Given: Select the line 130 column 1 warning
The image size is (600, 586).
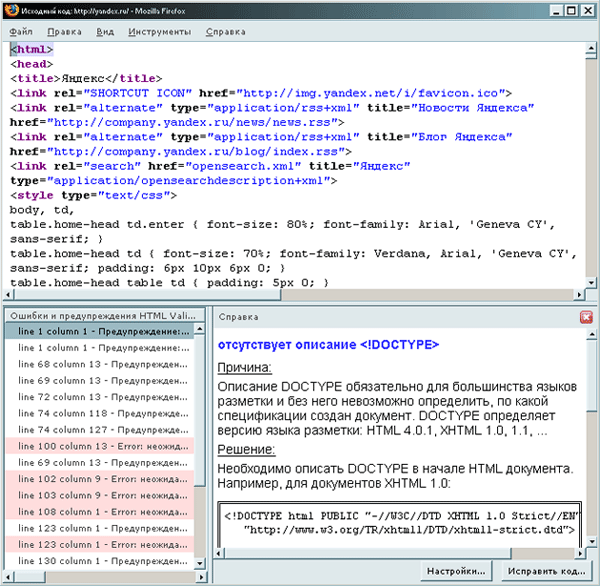Looking at the screenshot, I should click(100, 561).
